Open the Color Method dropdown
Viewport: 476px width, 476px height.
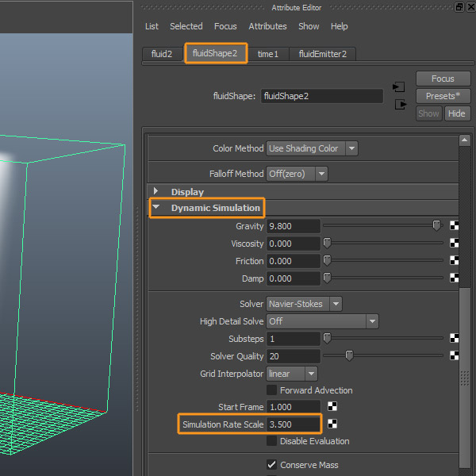pos(312,148)
